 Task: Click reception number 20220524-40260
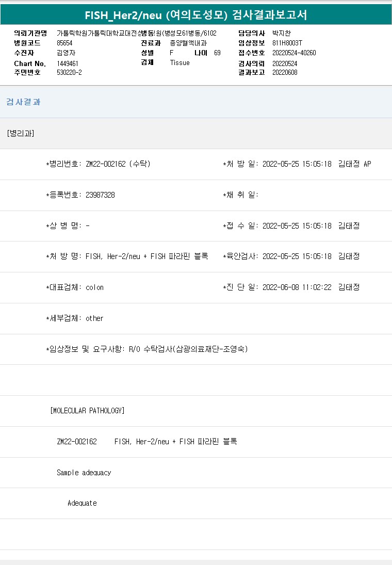[294, 53]
